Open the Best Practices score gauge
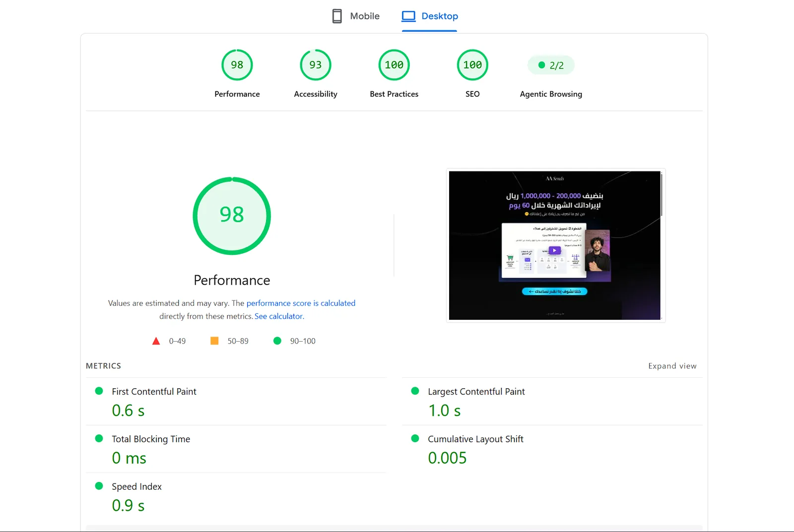The height and width of the screenshot is (532, 794). pyautogui.click(x=394, y=65)
